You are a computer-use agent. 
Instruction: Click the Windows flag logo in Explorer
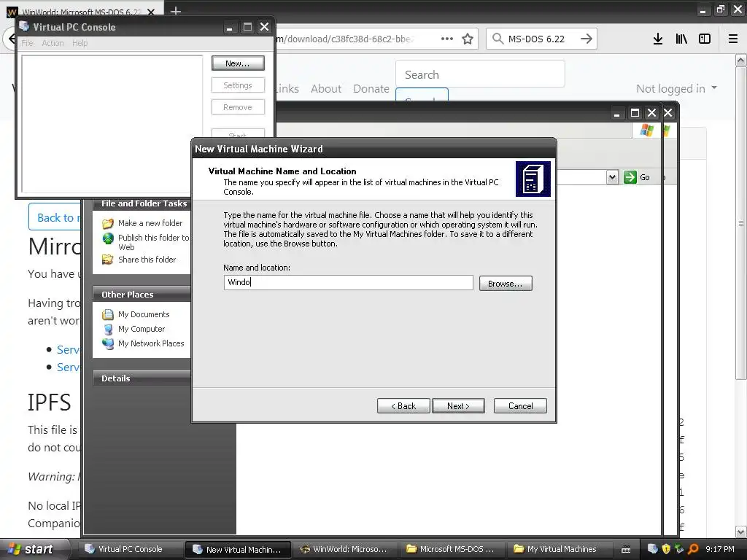(x=647, y=131)
